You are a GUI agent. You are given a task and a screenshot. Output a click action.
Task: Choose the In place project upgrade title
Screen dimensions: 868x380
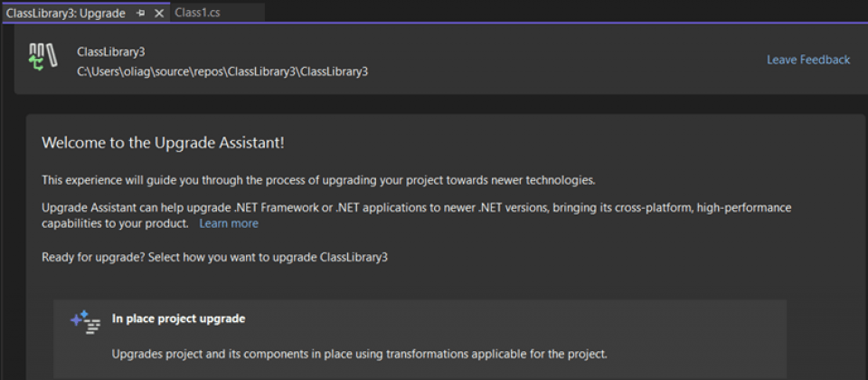point(178,318)
